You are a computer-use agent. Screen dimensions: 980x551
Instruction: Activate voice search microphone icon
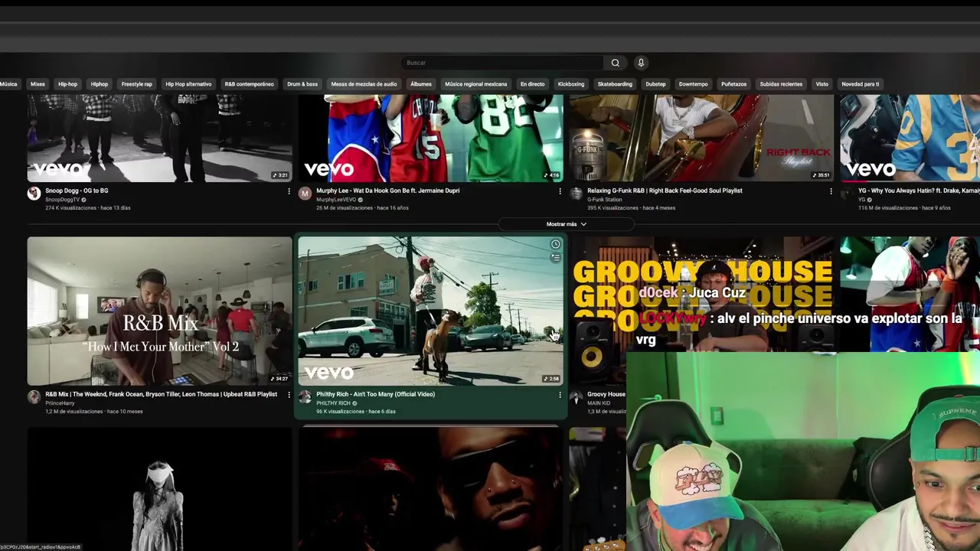click(641, 63)
